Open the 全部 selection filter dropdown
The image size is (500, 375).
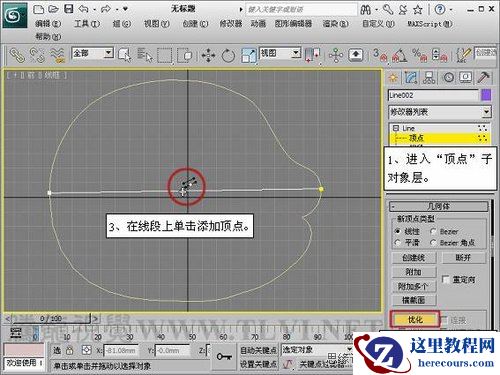coord(93,53)
